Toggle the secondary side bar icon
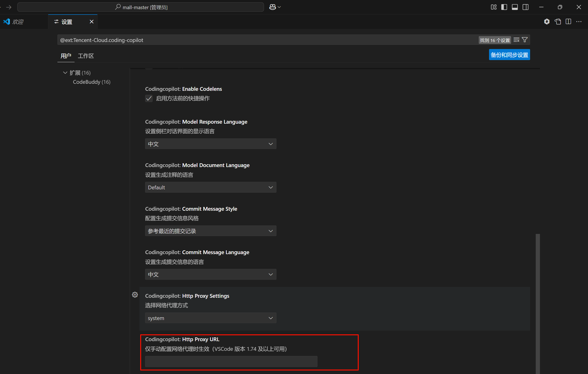Viewport: 588px width, 374px height. (525, 7)
